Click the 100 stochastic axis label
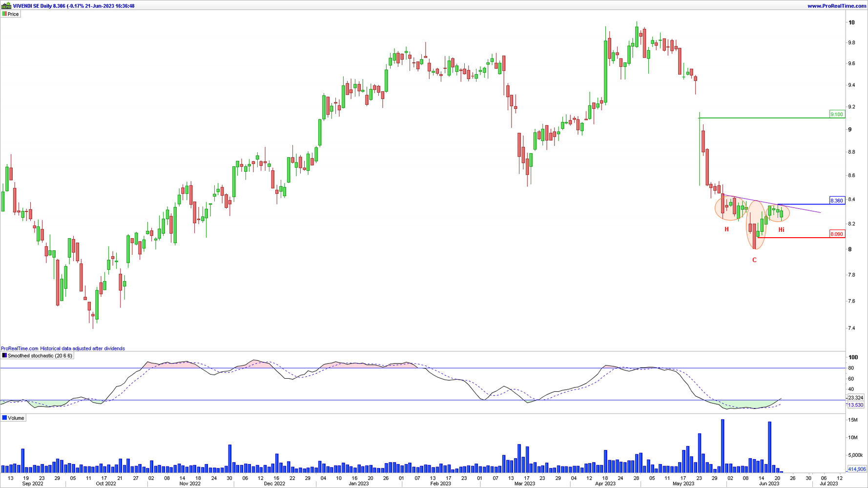This screenshot has width=868, height=488. tap(853, 357)
